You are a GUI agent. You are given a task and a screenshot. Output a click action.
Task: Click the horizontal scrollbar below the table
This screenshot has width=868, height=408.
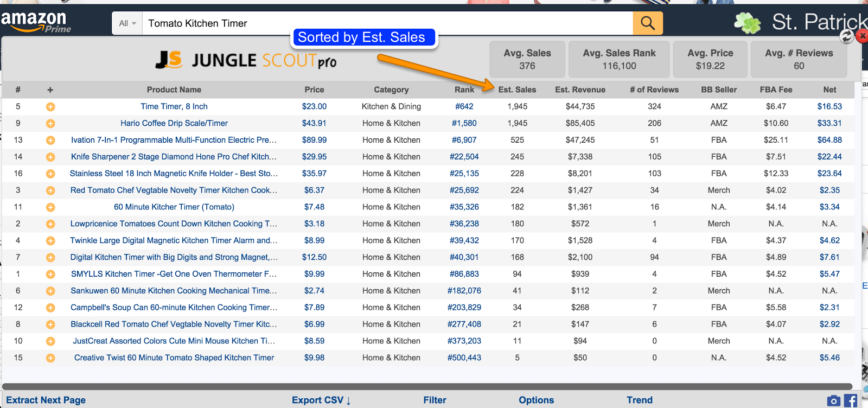426,387
